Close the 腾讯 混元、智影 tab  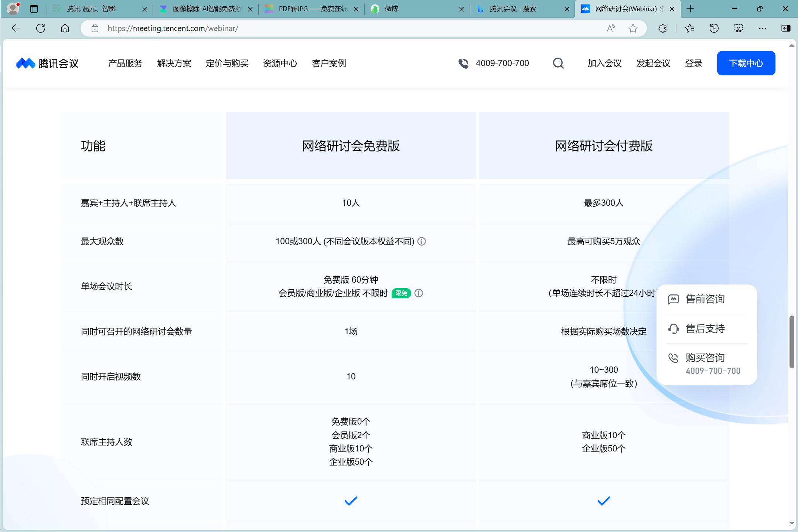tap(144, 9)
